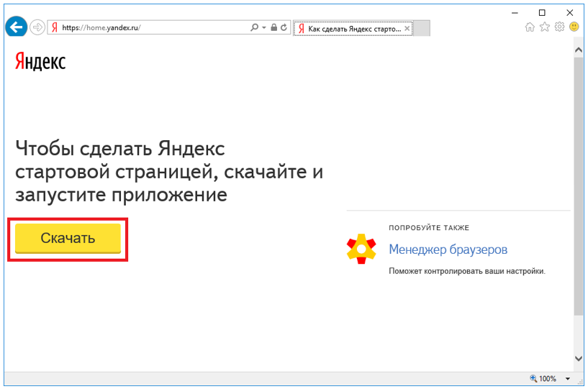Click the security lock icon
Screen dimensions: 588x389
[274, 27]
